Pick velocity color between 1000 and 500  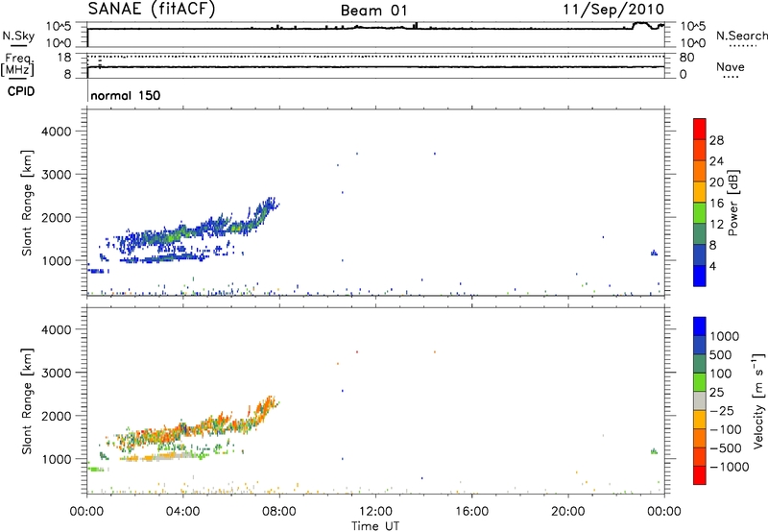(x=700, y=346)
